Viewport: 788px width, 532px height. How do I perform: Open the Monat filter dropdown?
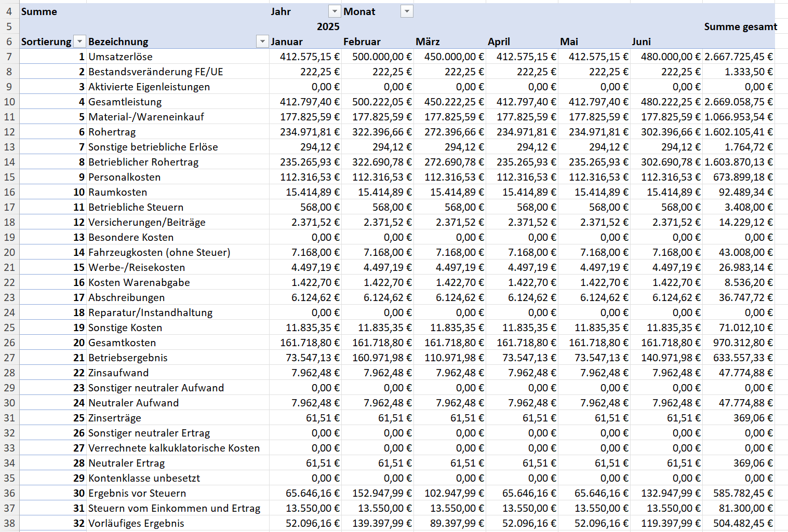[x=407, y=11]
